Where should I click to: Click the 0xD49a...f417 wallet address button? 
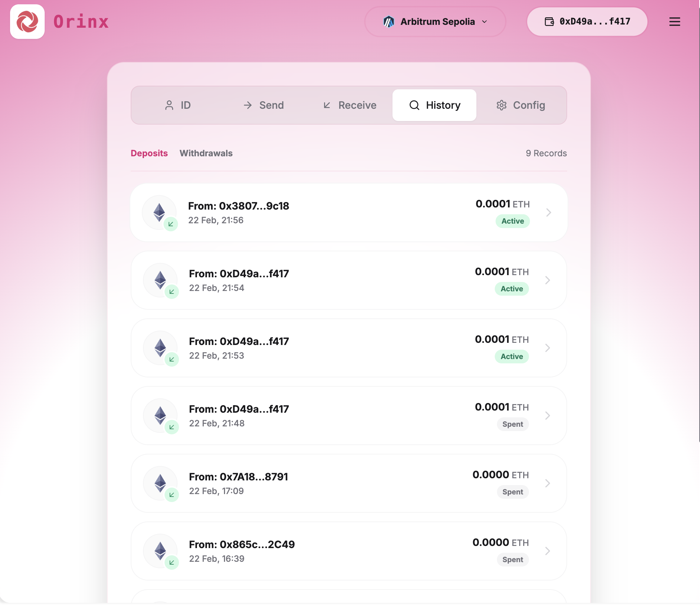[x=587, y=22]
